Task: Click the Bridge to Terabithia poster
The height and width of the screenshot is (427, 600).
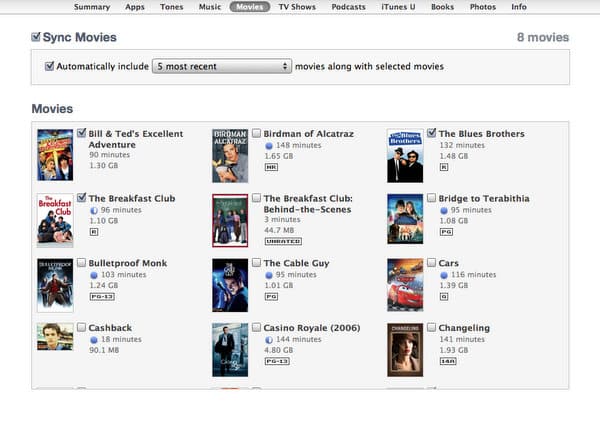Action: [x=405, y=219]
